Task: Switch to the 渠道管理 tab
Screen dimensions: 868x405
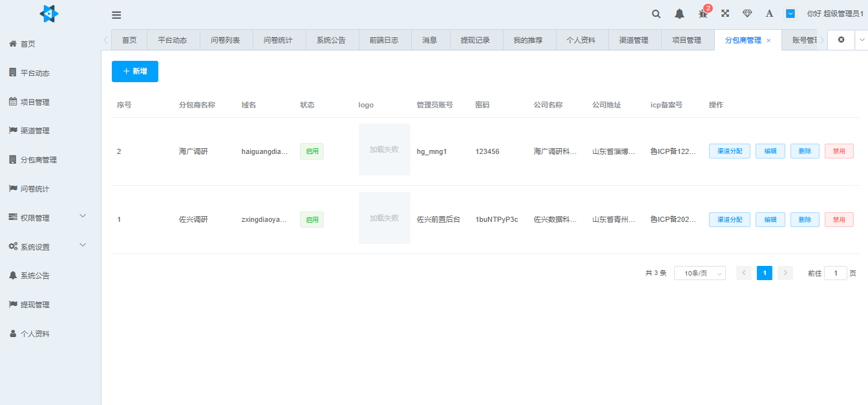Action: point(634,39)
